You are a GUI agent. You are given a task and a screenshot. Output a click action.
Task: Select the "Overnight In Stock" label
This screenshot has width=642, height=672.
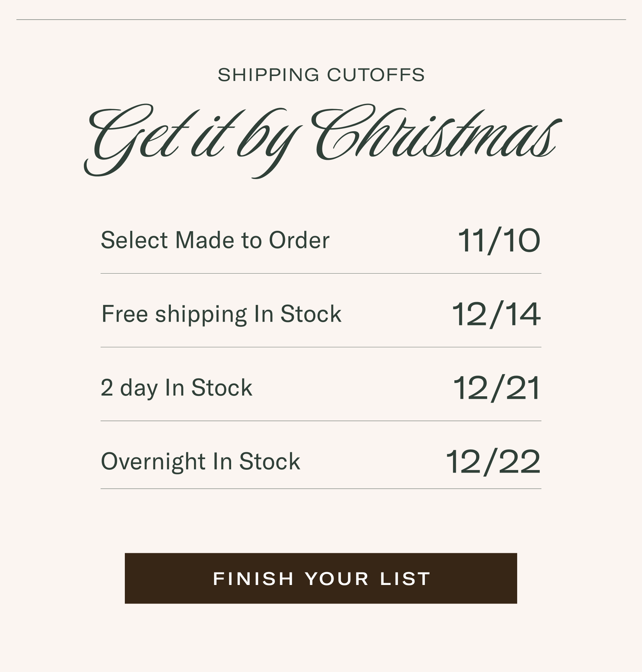click(200, 462)
